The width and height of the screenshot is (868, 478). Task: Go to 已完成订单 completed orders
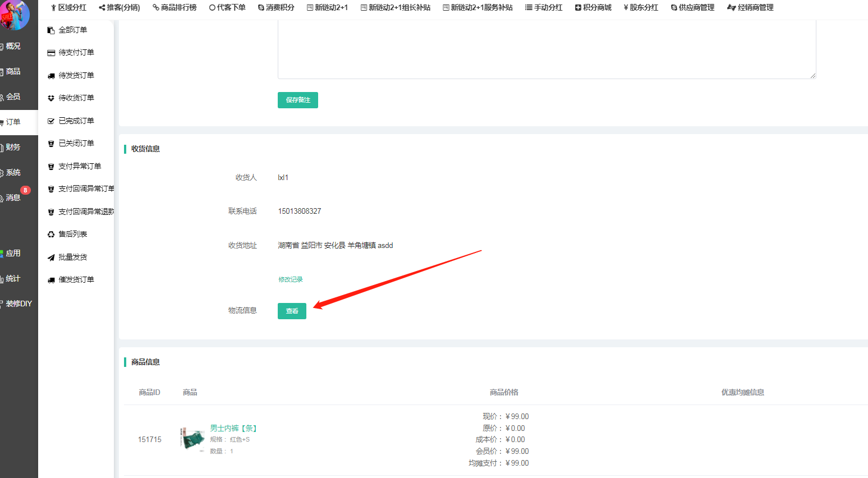pos(76,121)
